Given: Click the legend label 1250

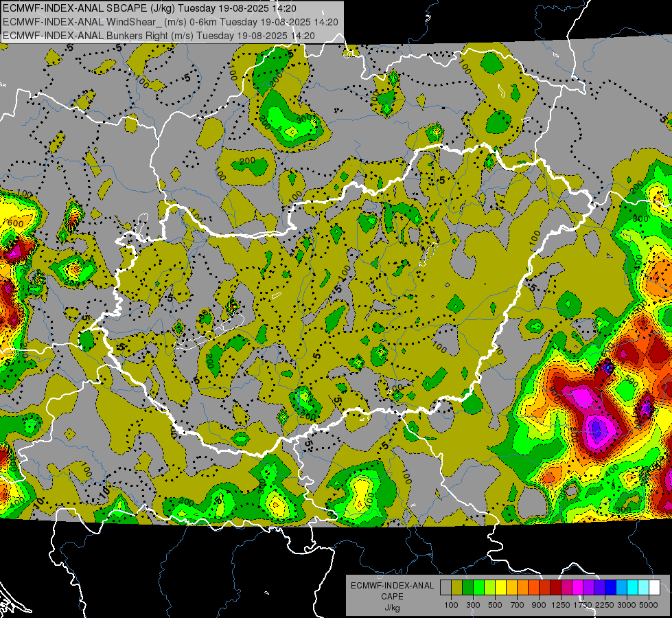Looking at the screenshot, I should tap(561, 605).
